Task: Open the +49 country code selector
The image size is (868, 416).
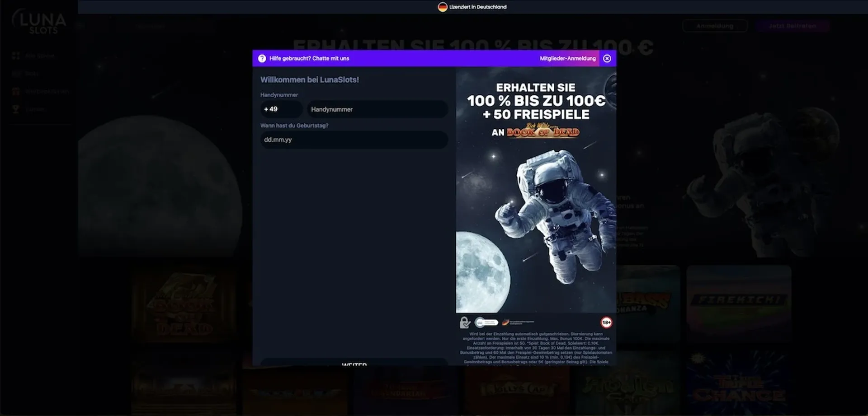Action: pos(281,109)
